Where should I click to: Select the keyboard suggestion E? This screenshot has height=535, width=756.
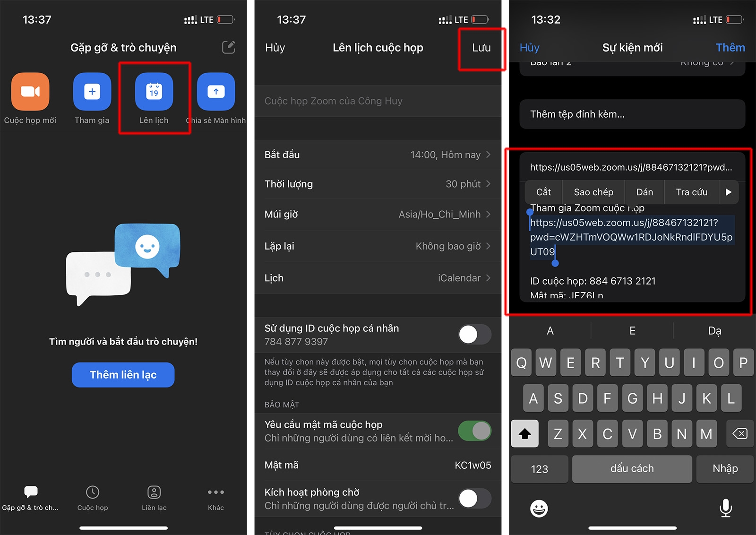632,331
